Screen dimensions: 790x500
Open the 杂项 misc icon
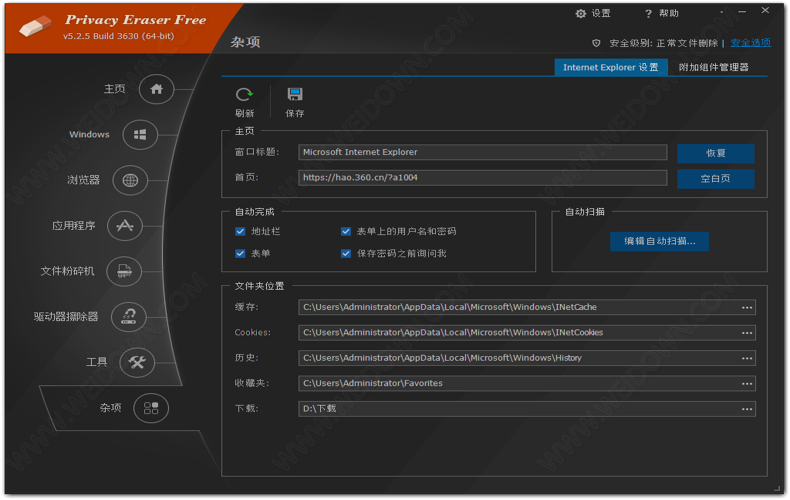151,408
